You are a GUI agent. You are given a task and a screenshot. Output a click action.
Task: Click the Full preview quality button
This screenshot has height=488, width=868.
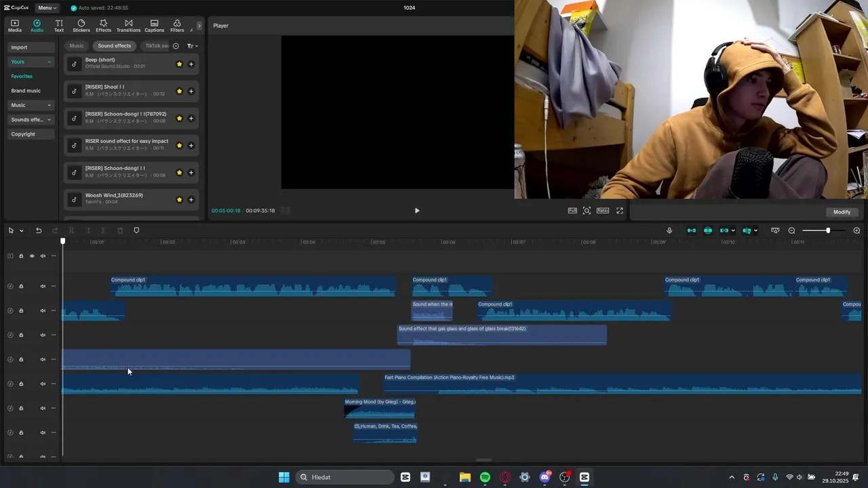pos(572,211)
